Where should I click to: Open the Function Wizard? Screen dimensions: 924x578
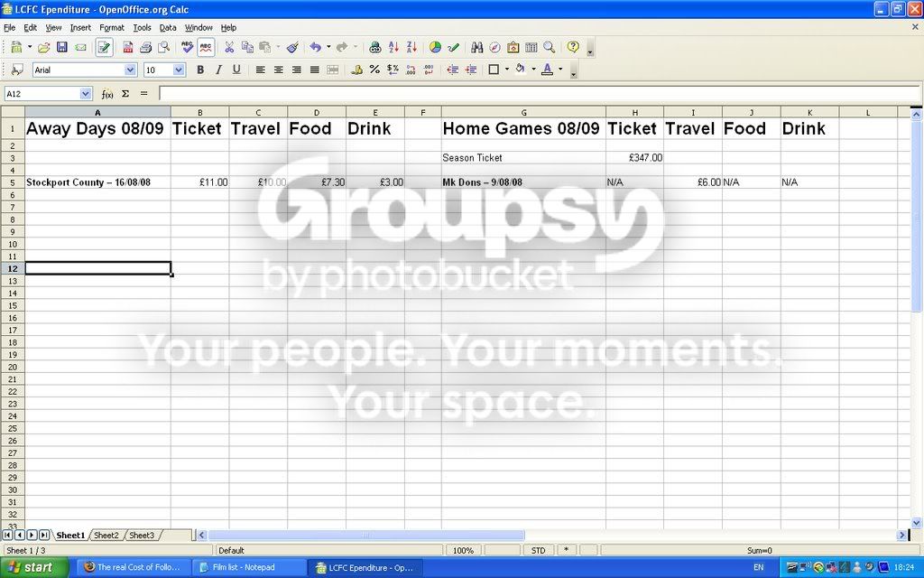[107, 94]
